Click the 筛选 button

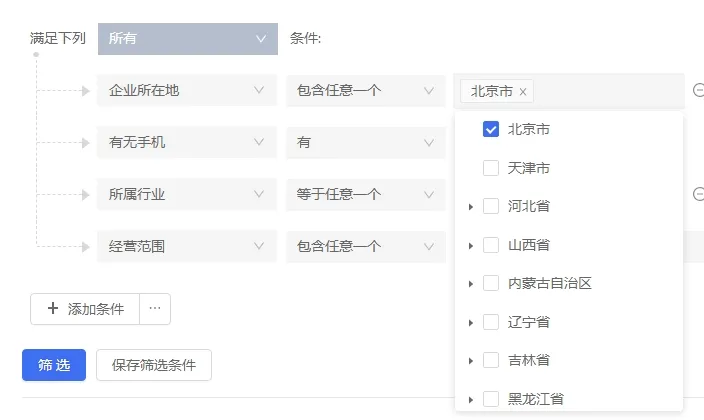[x=54, y=365]
